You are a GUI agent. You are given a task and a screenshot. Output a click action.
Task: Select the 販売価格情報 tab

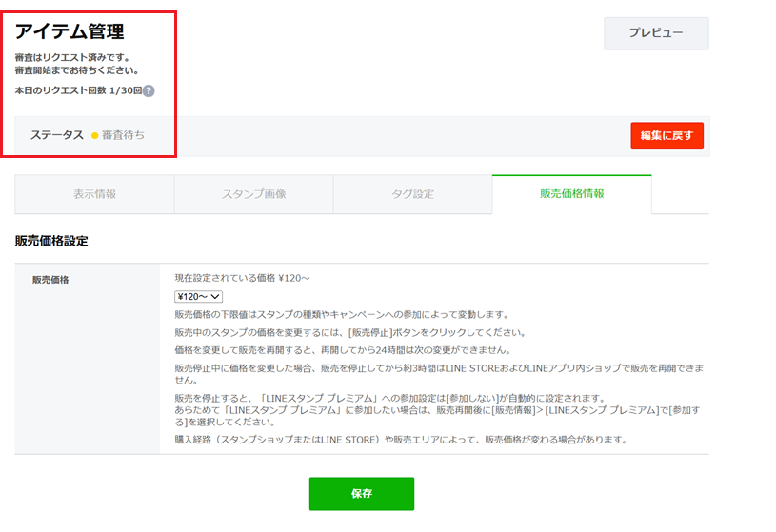pos(571,194)
